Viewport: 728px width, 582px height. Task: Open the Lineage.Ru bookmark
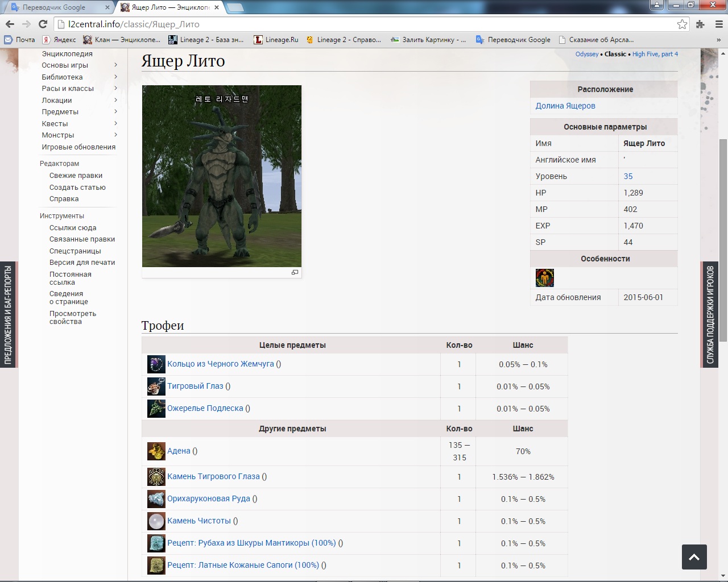point(276,40)
